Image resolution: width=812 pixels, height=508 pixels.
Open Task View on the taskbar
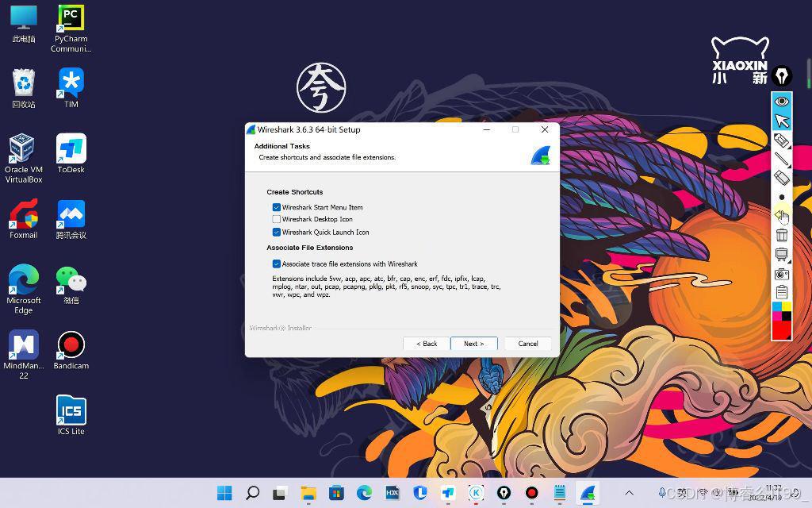coord(280,493)
